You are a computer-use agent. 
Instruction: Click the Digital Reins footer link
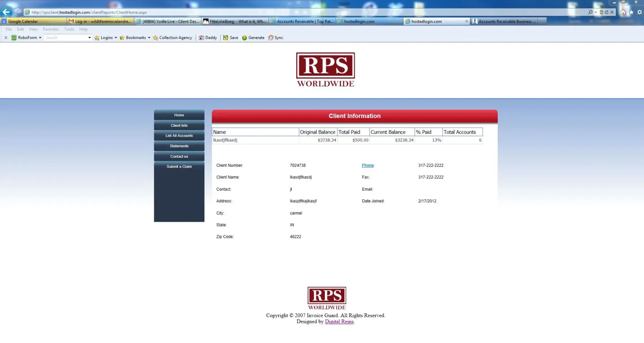pyautogui.click(x=339, y=322)
